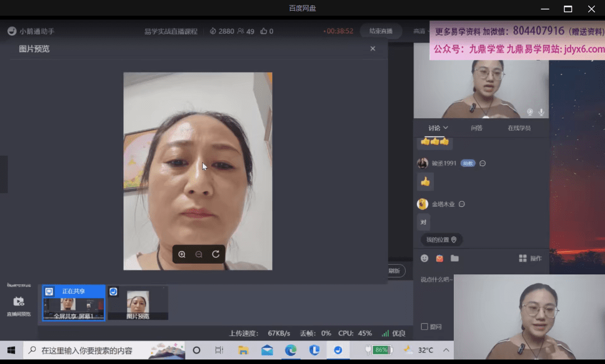Open the emoji picker in chat
605x364 pixels.
pyautogui.click(x=425, y=258)
